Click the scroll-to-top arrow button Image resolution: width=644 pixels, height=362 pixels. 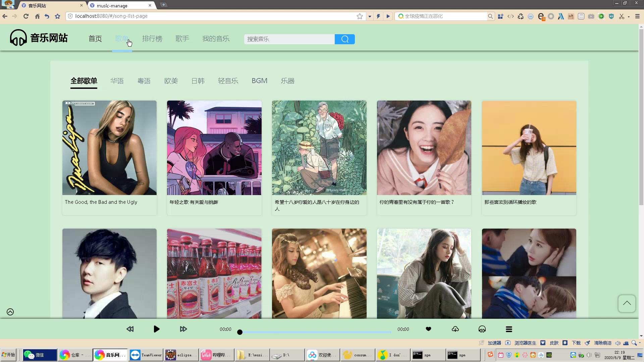(626, 303)
